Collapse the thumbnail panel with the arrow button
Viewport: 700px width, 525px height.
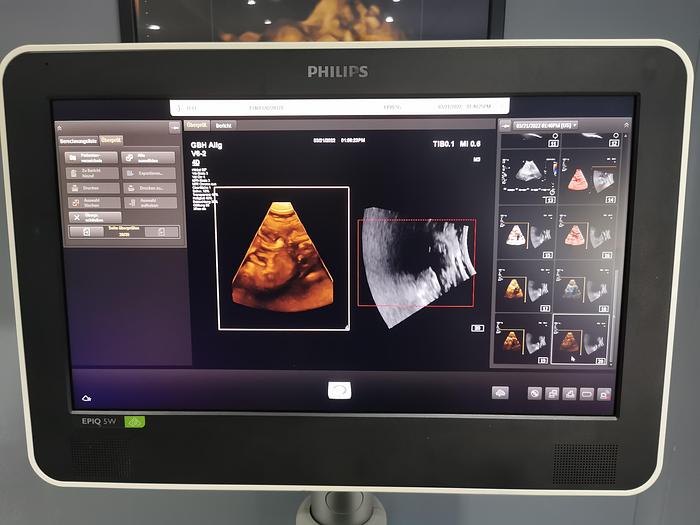click(505, 126)
